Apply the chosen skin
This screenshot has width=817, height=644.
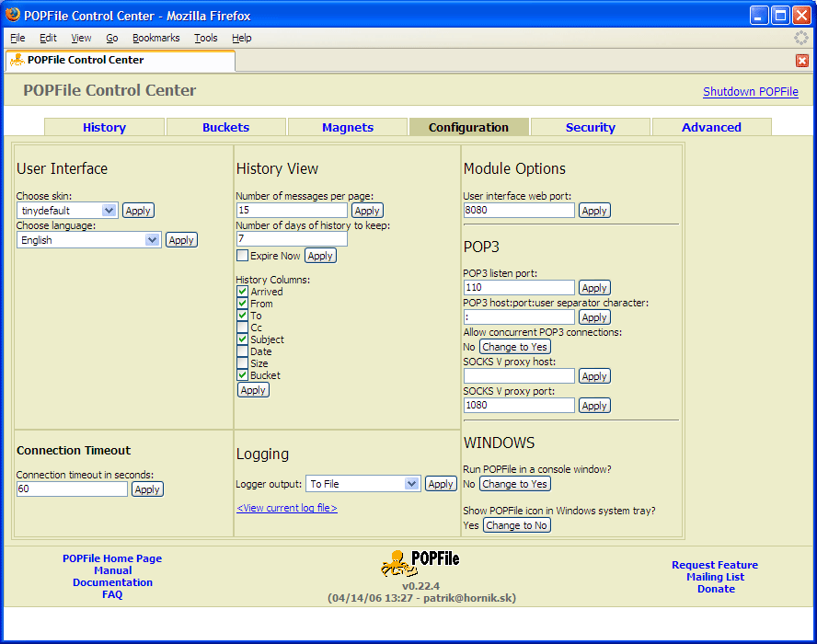click(138, 211)
